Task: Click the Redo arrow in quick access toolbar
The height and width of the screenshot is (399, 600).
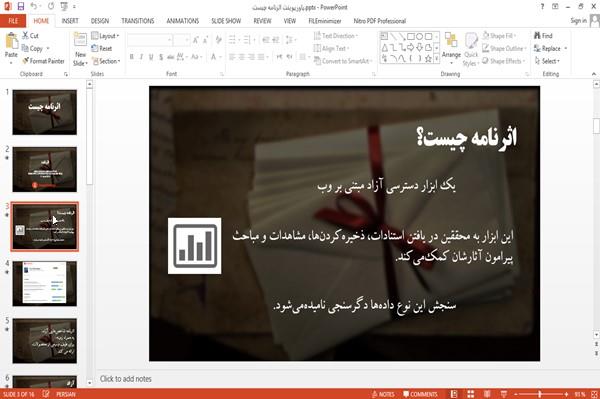Action: (x=51, y=7)
